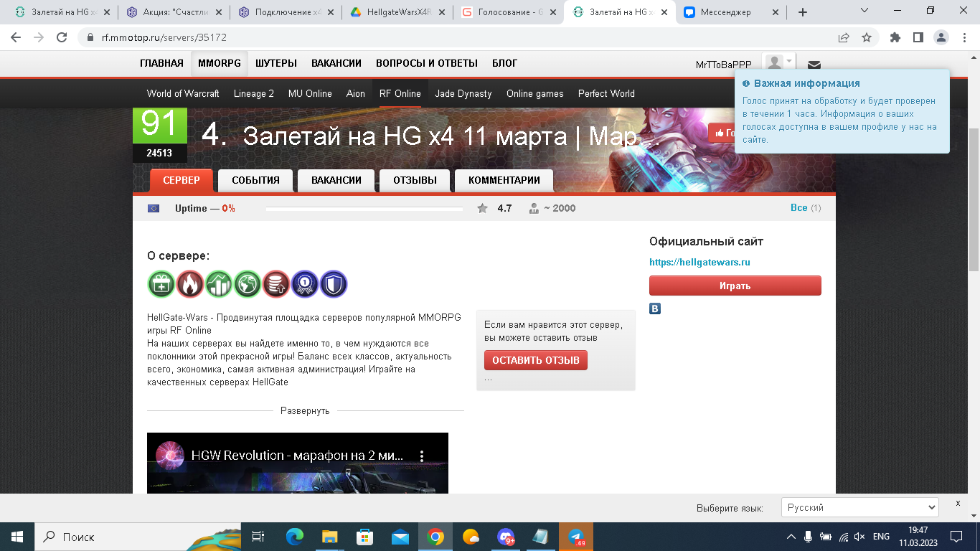Select World of Warcraft in game navigation
This screenshot has width=980, height=551.
[x=183, y=93]
